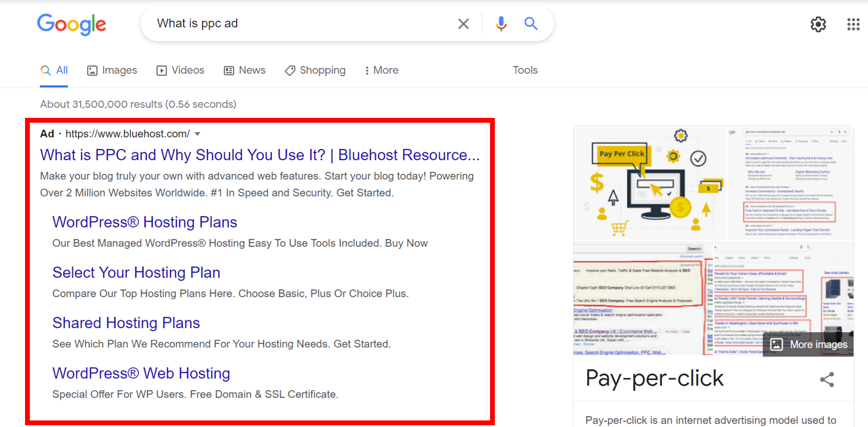Open Select Your Hosting Plan sitelink
This screenshot has height=427, width=868.
[137, 273]
